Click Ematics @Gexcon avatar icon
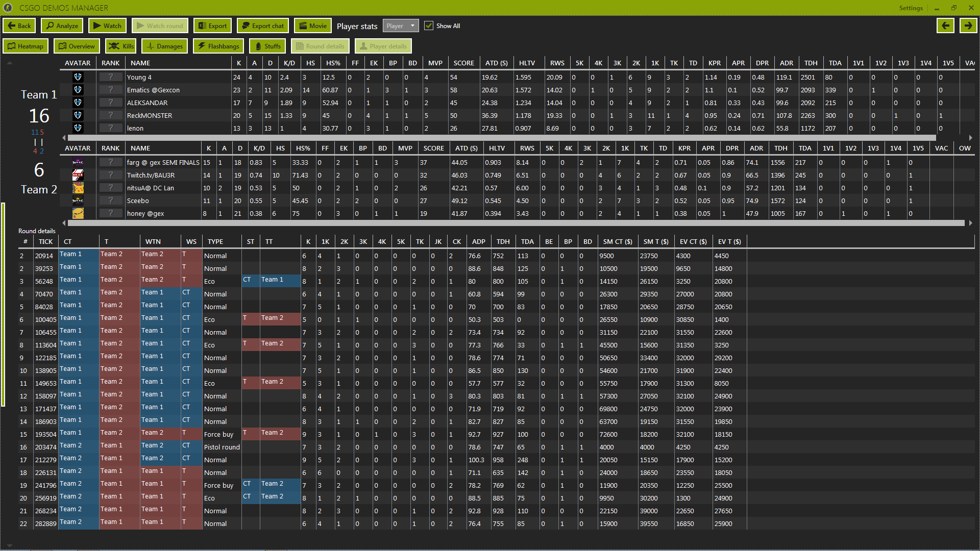 [78, 90]
